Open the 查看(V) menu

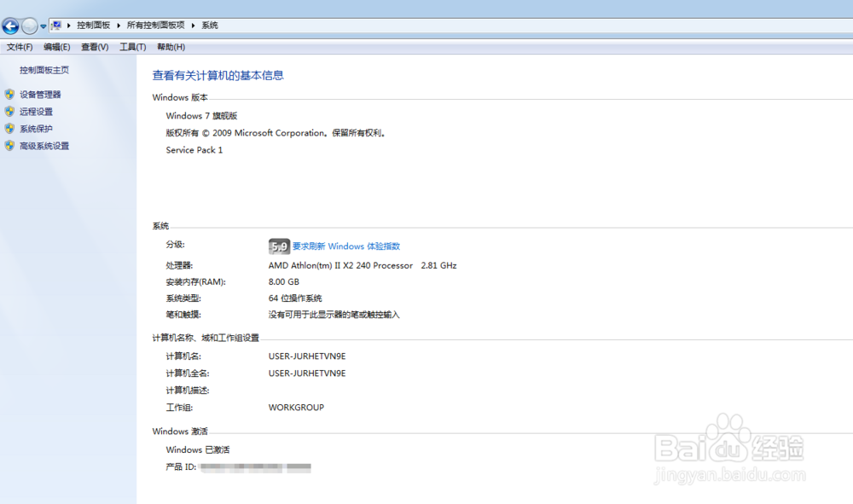coord(95,47)
